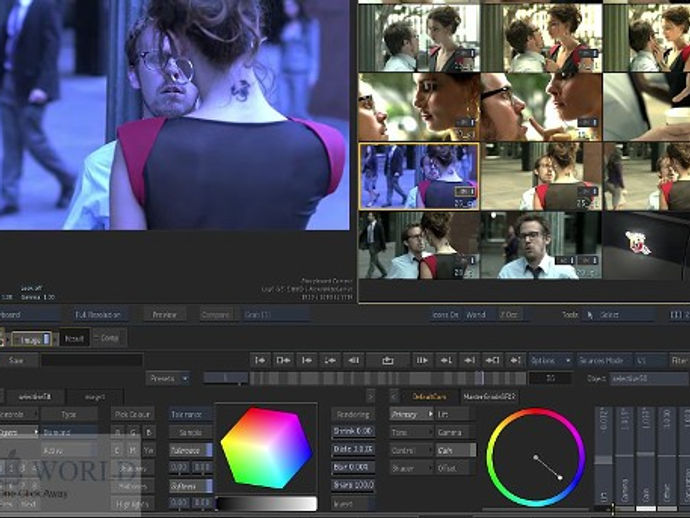The width and height of the screenshot is (690, 518).
Task: Click inside the hue colour wheel
Action: tap(536, 458)
